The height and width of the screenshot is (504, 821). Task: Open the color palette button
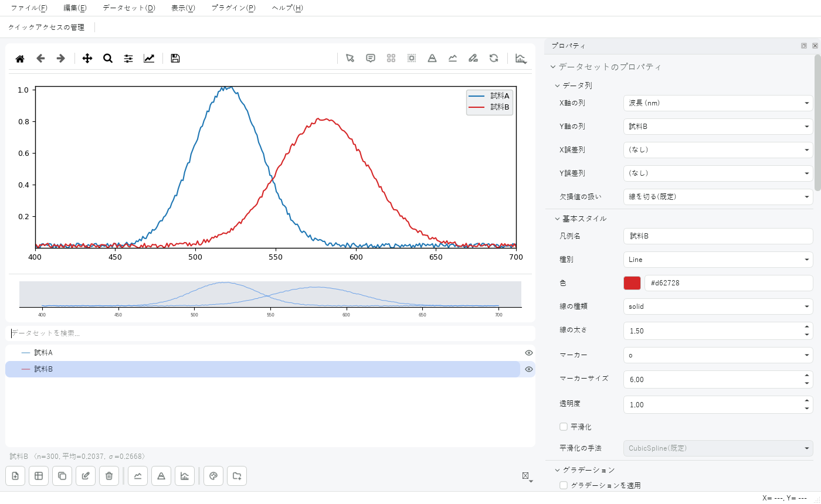[213, 476]
